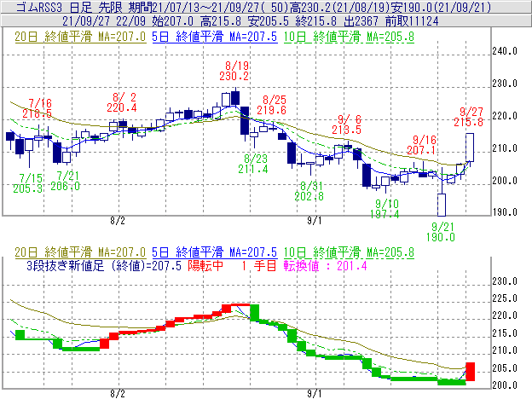Image resolution: width=532 pixels, height=405 pixels.
Task: Click the 9/1 date label under lower chart
Action: (315, 394)
